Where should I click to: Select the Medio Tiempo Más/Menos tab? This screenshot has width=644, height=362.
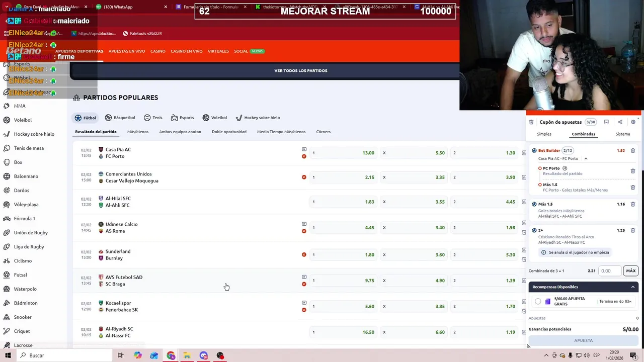(x=281, y=132)
